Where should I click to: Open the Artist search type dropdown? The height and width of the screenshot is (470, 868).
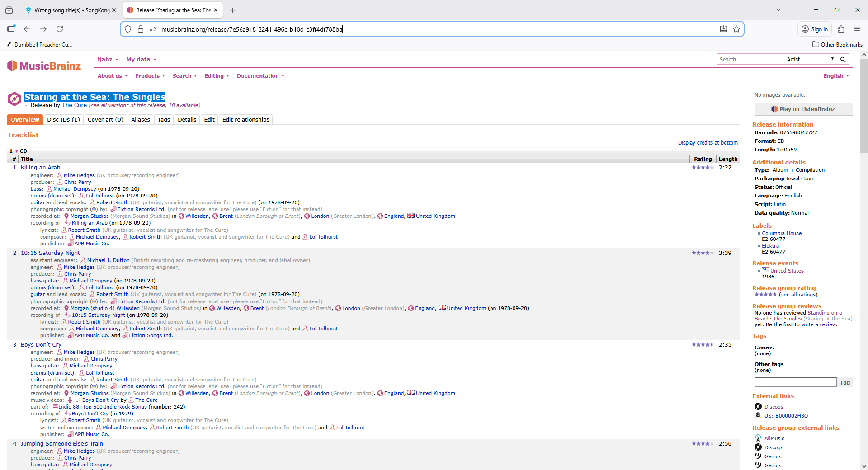tap(810, 59)
